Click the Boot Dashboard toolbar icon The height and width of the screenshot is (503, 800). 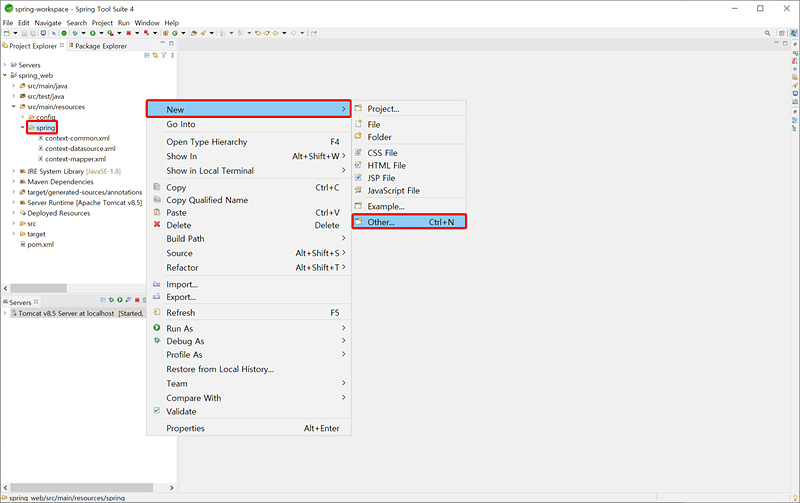[x=64, y=33]
